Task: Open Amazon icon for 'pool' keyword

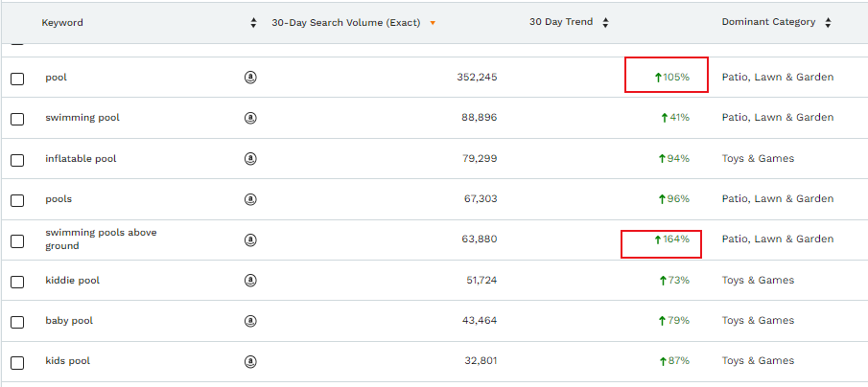Action: [x=250, y=78]
